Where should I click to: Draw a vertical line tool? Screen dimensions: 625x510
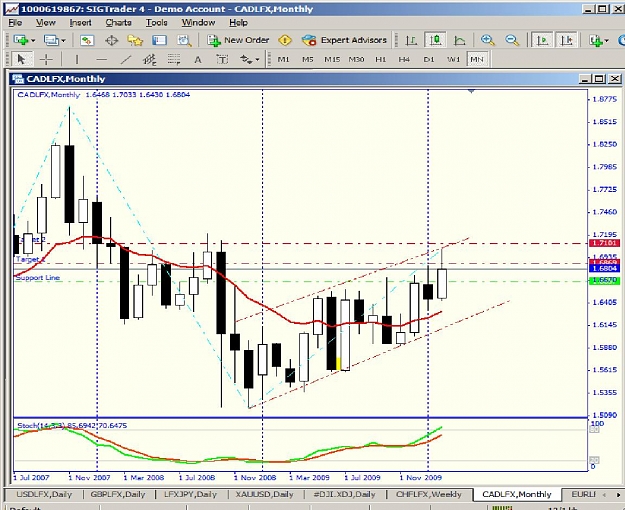click(77, 60)
